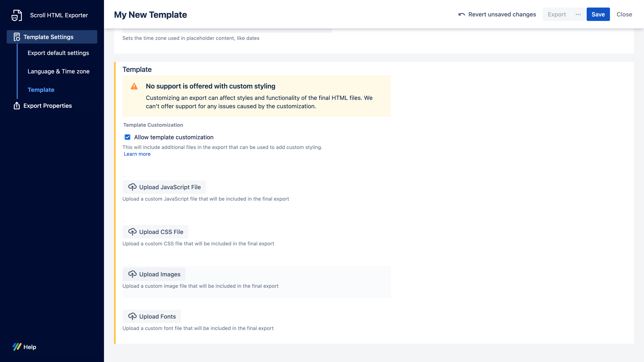The image size is (644, 362).
Task: Follow the Learn more link
Action: (137, 154)
